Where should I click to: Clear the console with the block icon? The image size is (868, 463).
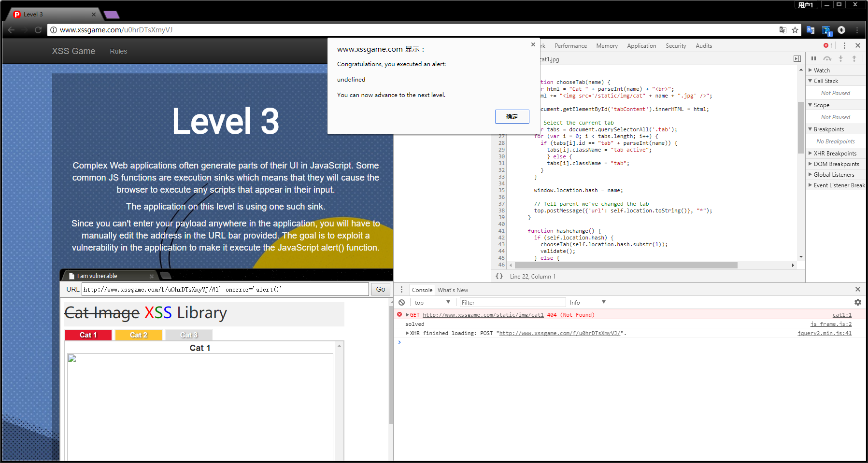pyautogui.click(x=401, y=302)
